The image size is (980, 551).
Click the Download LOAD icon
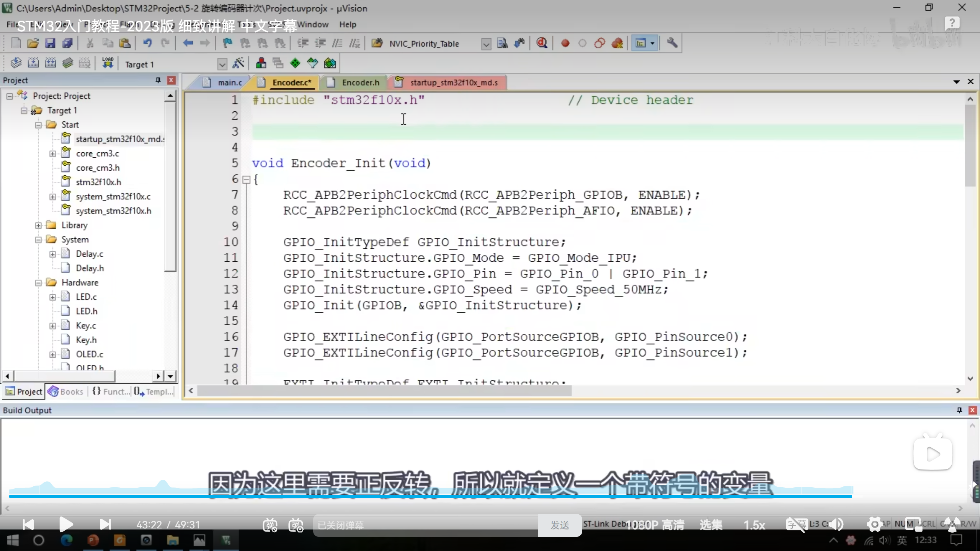pyautogui.click(x=108, y=63)
